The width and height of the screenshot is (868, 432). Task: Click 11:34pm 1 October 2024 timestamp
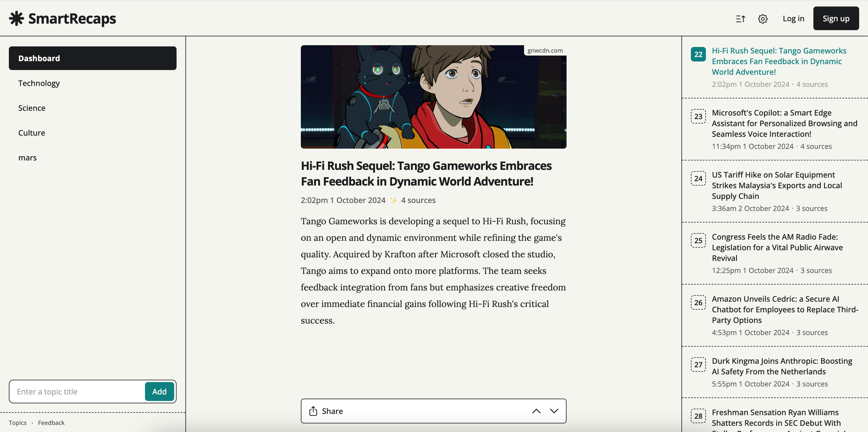753,146
